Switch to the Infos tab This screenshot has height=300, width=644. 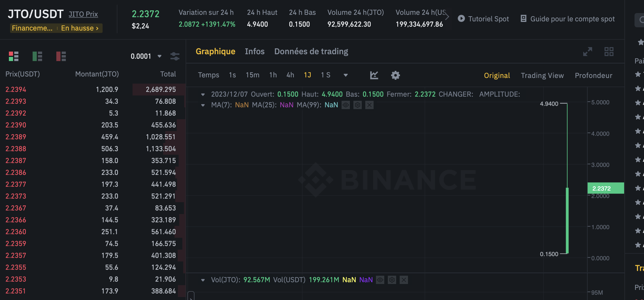[255, 52]
